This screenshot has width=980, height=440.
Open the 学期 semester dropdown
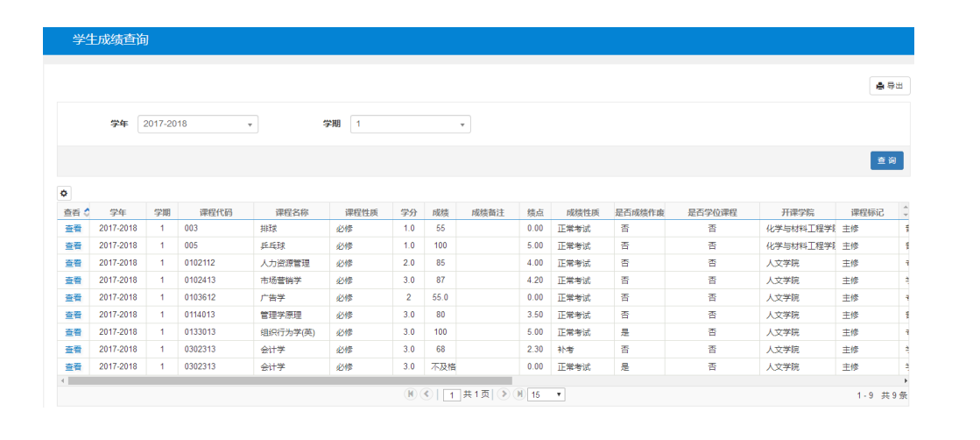[x=410, y=124]
